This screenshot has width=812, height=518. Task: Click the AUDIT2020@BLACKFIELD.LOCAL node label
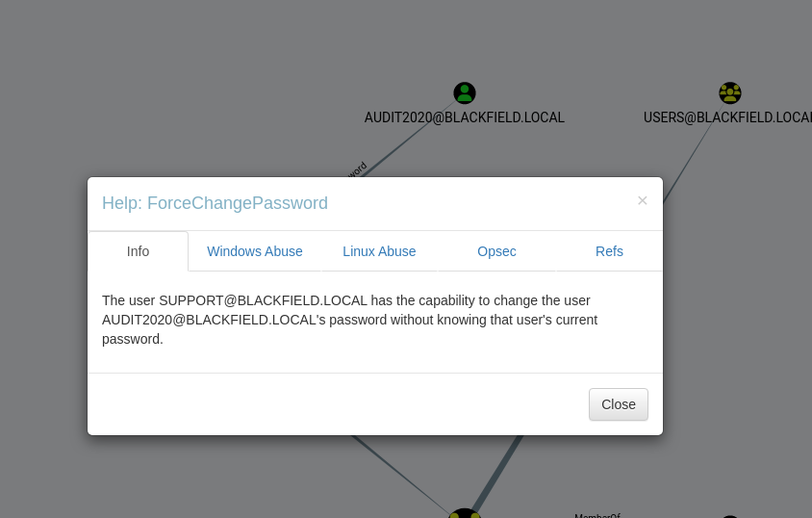pos(464,117)
